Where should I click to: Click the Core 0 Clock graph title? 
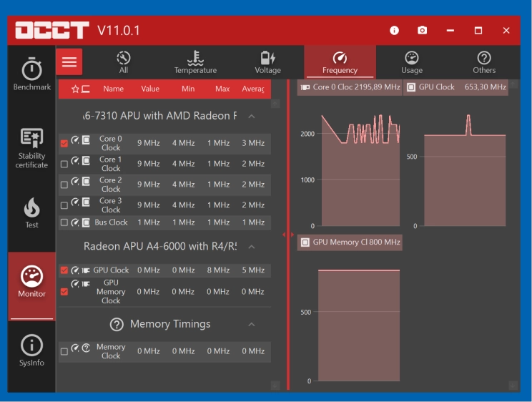click(x=350, y=87)
